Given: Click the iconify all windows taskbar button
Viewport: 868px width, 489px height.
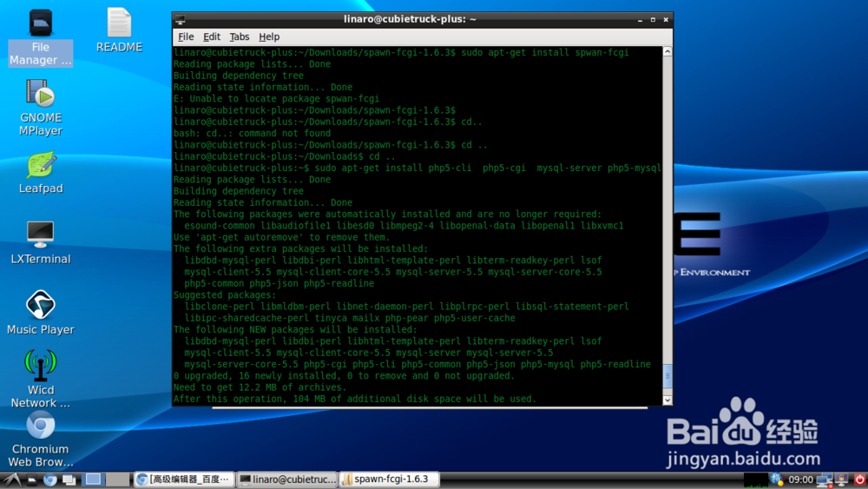Looking at the screenshot, I should (69, 479).
